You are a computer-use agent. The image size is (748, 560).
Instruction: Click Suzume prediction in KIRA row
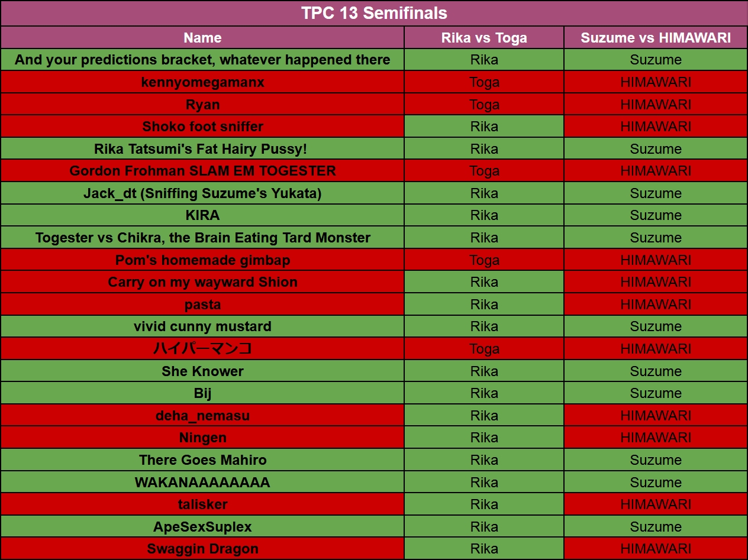pos(656,215)
